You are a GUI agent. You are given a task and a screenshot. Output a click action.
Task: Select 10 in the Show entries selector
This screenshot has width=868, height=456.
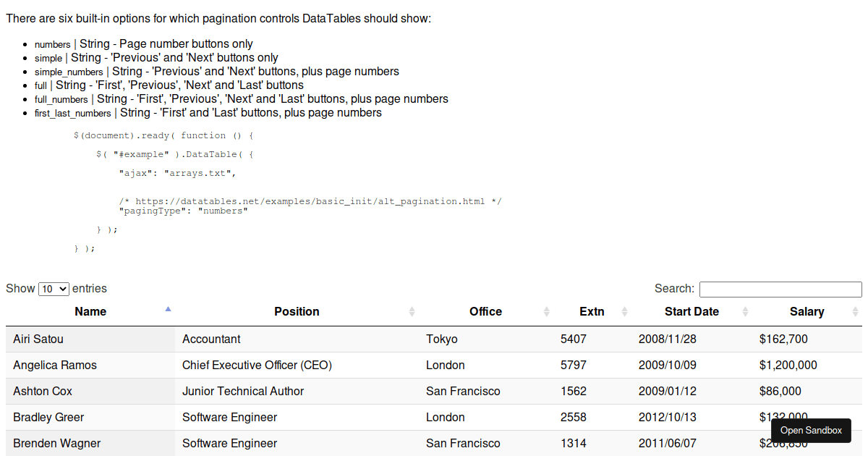tap(54, 289)
